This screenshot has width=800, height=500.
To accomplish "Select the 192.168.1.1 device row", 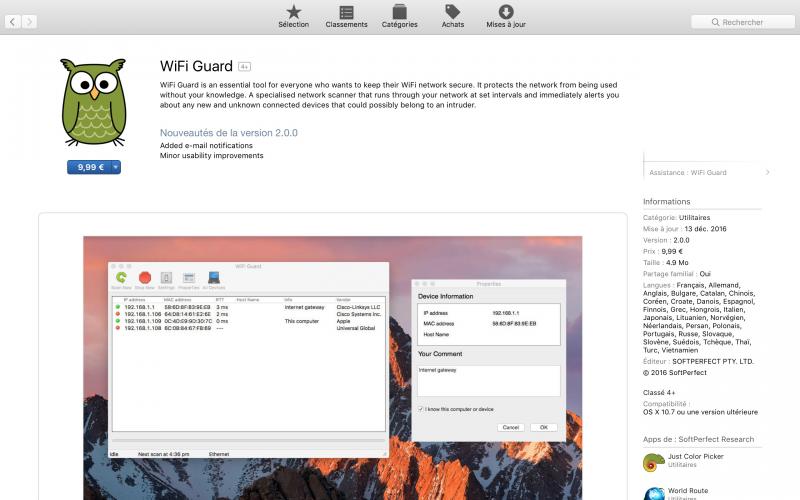I will click(x=248, y=307).
